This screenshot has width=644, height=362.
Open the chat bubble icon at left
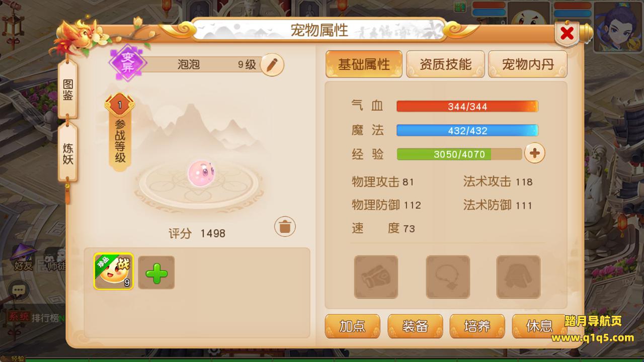19,290
